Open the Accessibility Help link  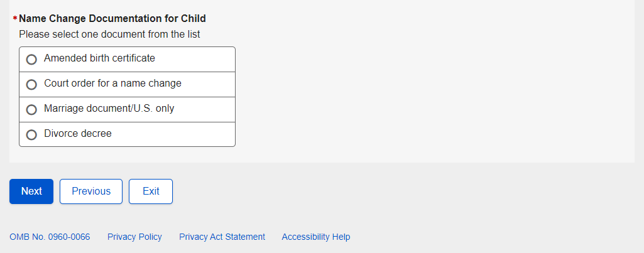point(316,237)
